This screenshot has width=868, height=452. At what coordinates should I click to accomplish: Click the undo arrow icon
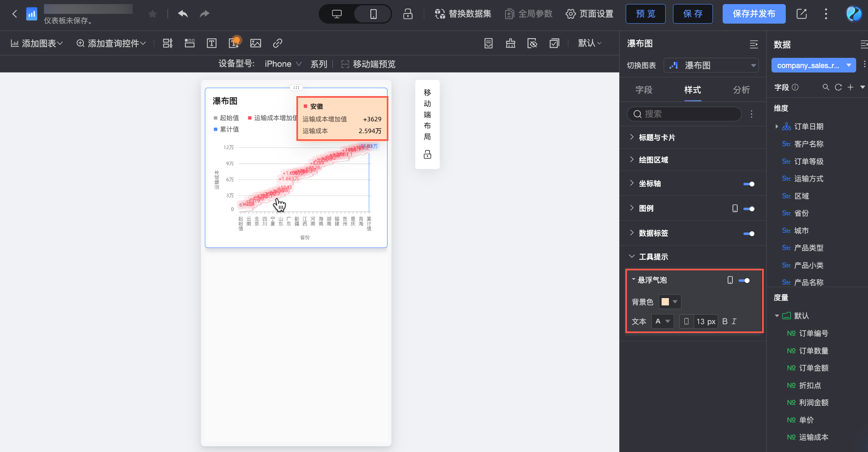point(183,14)
